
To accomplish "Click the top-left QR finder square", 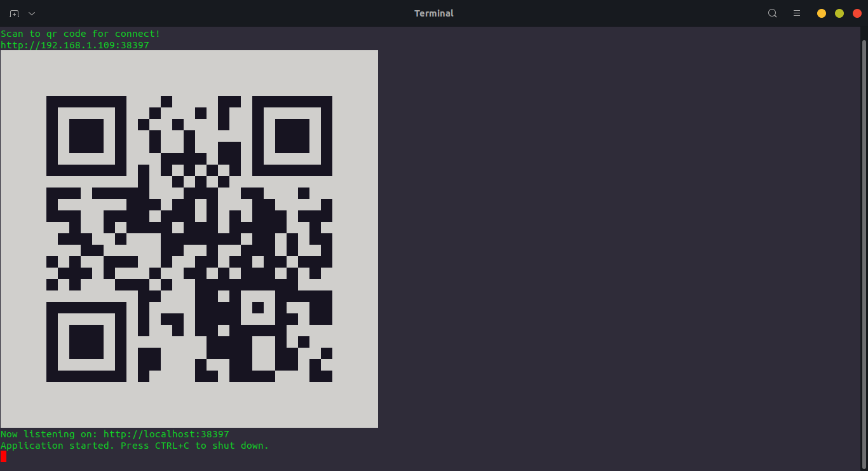I will click(86, 135).
